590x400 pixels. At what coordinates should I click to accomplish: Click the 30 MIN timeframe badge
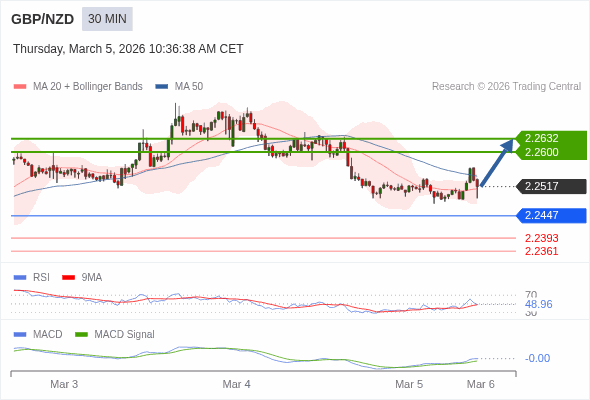click(x=107, y=19)
